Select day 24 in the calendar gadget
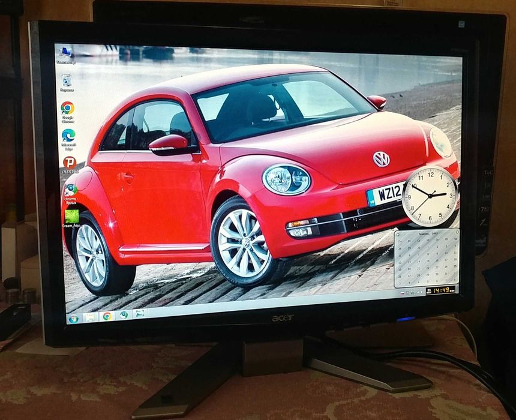516x420 pixels. coord(446,267)
